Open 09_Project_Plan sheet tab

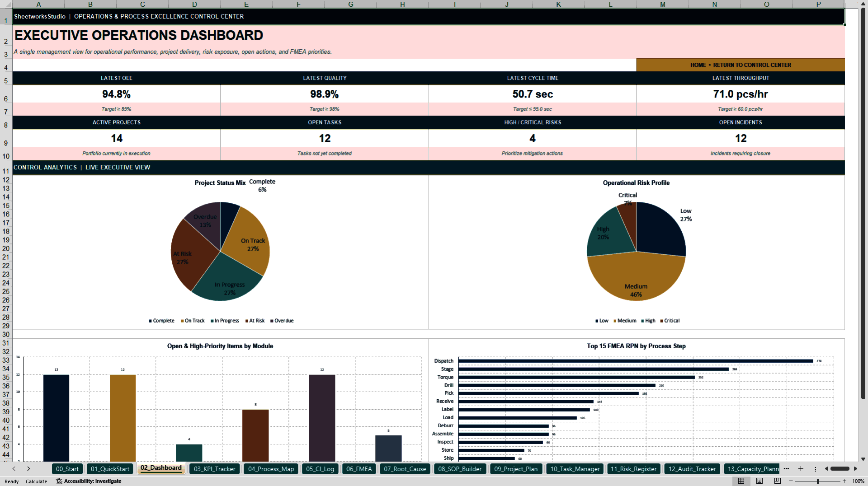click(516, 469)
